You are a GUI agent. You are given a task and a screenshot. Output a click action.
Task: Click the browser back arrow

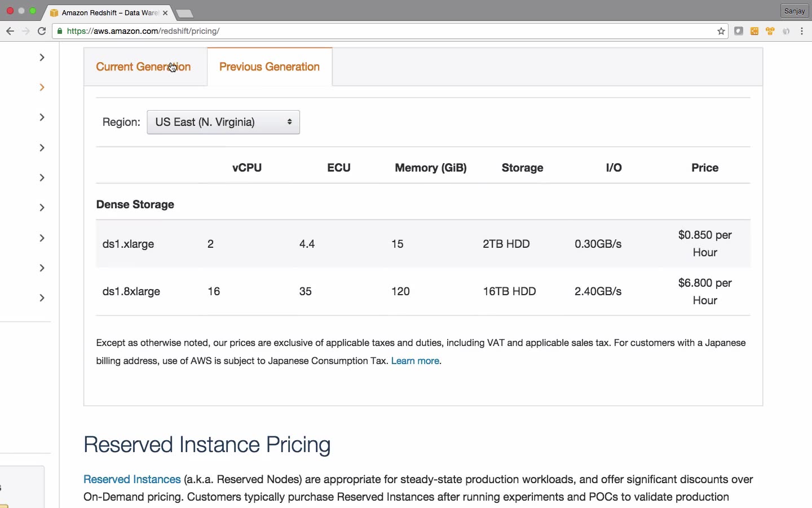pos(10,32)
